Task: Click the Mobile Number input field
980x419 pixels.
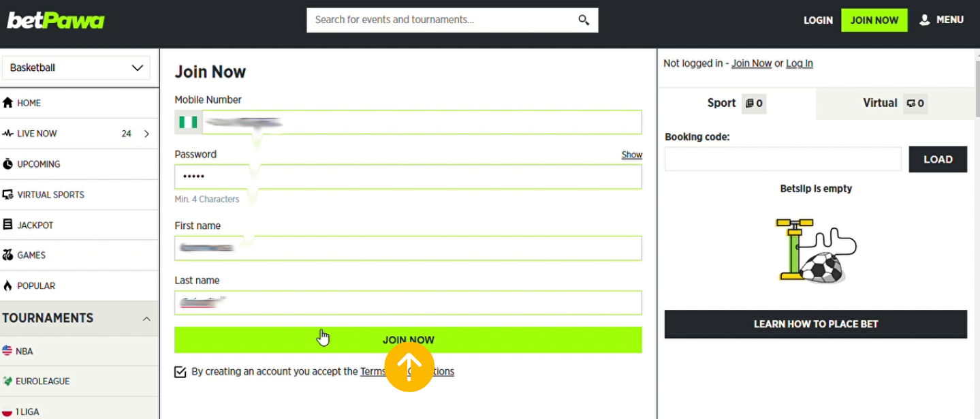Action: tap(422, 123)
